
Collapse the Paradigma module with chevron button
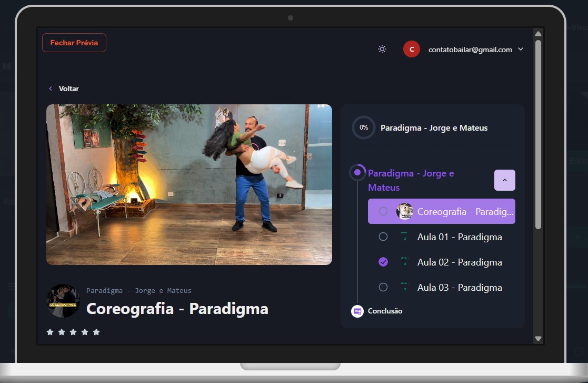tap(504, 180)
